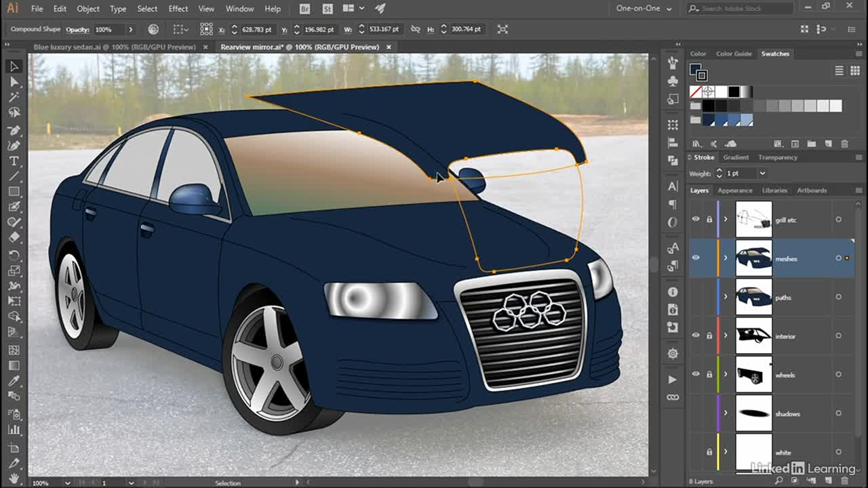The height and width of the screenshot is (488, 868).
Task: Hide the meshes layer
Action: (696, 258)
